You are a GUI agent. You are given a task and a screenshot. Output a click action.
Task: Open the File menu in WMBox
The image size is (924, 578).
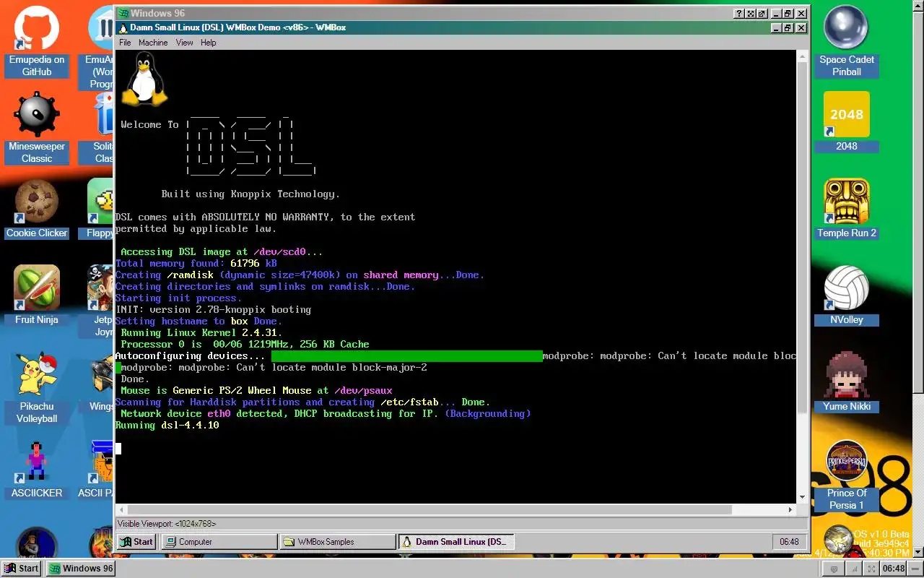pyautogui.click(x=125, y=43)
